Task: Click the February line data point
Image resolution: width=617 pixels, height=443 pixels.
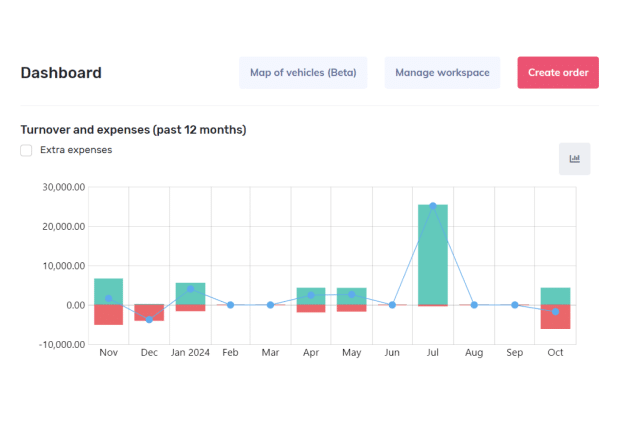Action: [231, 305]
